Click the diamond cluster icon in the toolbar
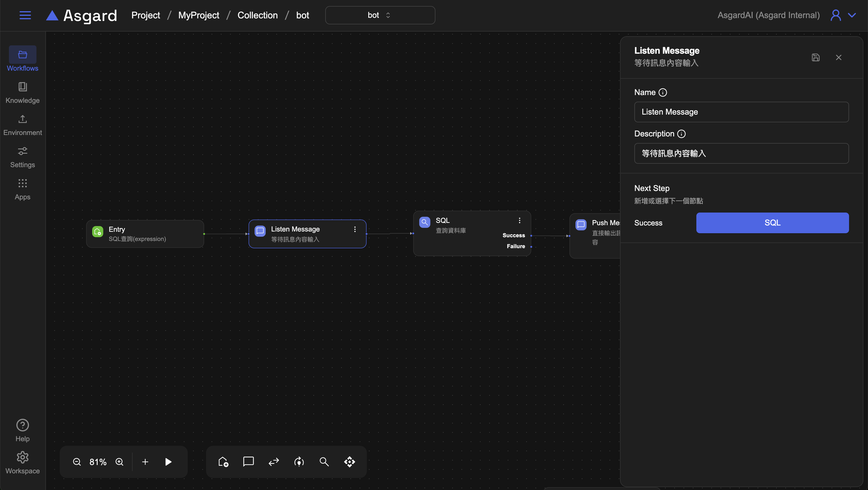The width and height of the screenshot is (868, 490). click(x=349, y=462)
